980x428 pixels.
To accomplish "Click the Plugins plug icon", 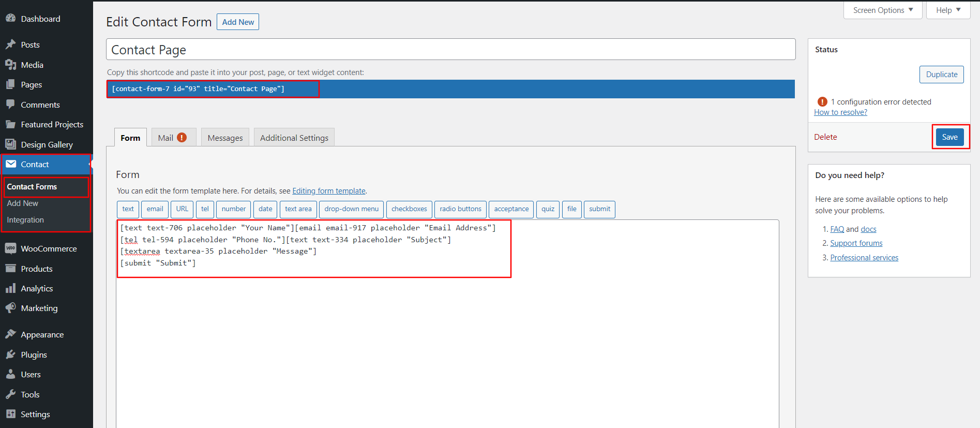I will click(10, 355).
